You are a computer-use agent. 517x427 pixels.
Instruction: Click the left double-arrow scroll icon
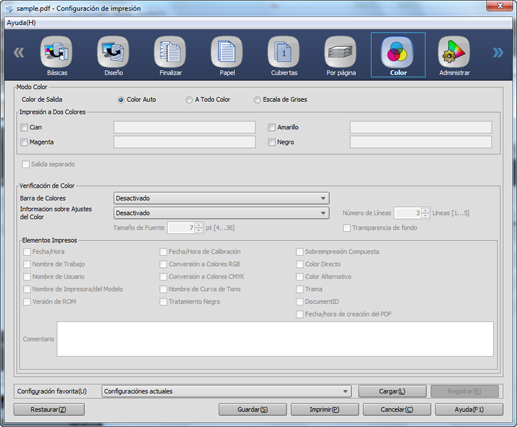coord(19,52)
